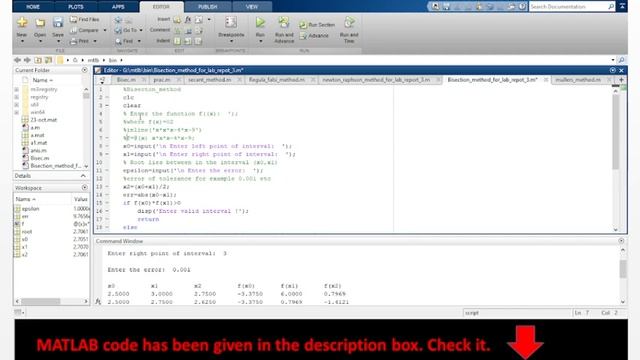Collapse the Details panel
Image resolution: width=640 pixels, height=360 pixels.
point(83,176)
